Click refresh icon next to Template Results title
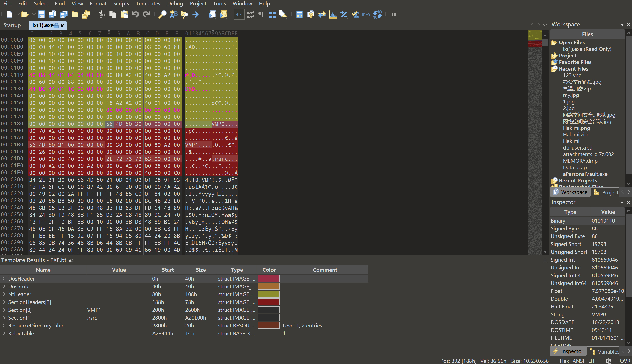The image size is (632, 364). pos(71,260)
